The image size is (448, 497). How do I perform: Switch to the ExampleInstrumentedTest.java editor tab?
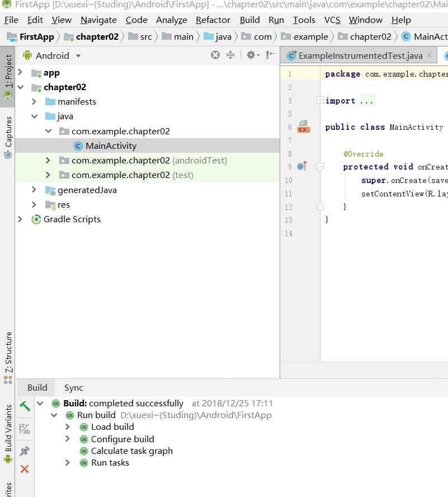359,55
